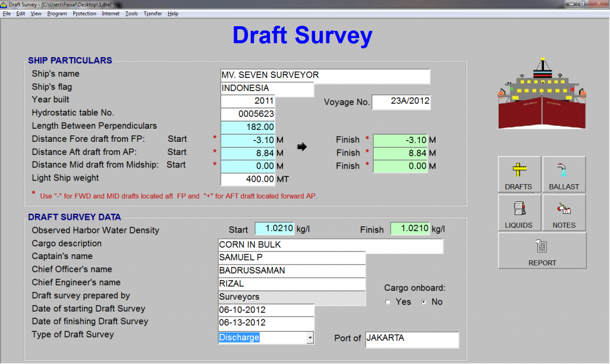This screenshot has width=610, height=364.
Task: Click the DRAFT SURVEY DATA heading
Action: pyautogui.click(x=74, y=217)
